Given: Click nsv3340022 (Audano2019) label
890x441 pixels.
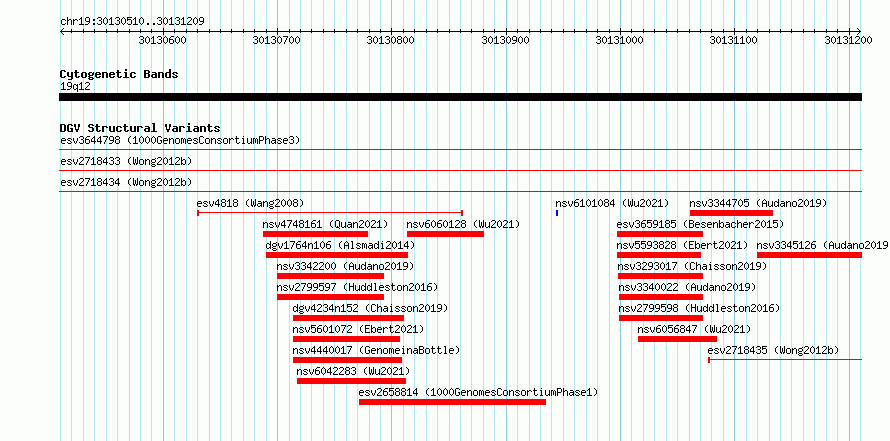Looking at the screenshot, I should pos(687,287).
